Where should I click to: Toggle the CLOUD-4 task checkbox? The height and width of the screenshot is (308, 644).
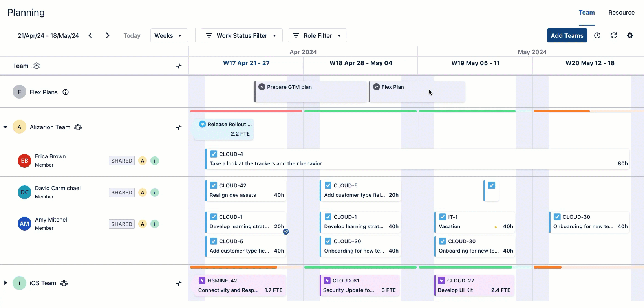coord(214,154)
